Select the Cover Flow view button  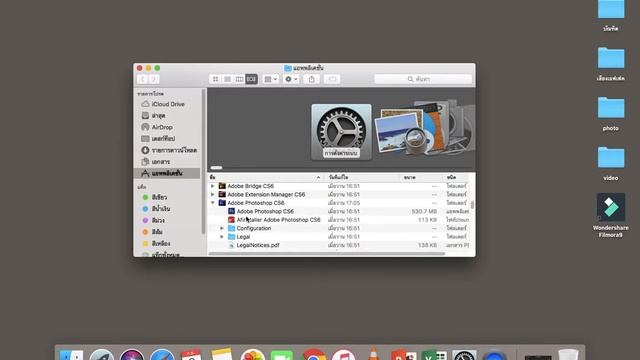click(251, 79)
